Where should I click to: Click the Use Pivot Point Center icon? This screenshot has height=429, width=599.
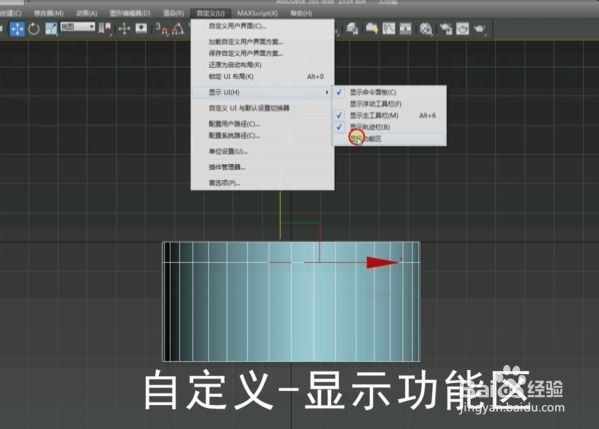(105, 29)
